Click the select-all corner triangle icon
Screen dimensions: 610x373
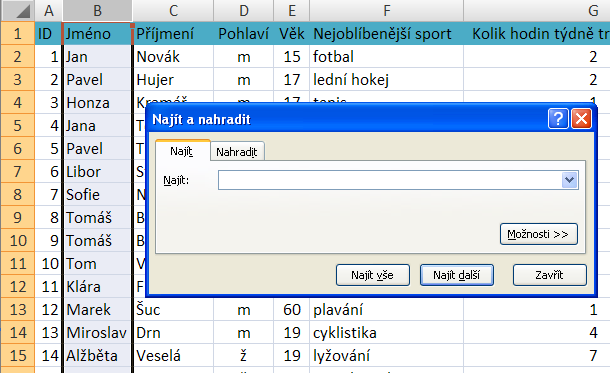(17, 11)
